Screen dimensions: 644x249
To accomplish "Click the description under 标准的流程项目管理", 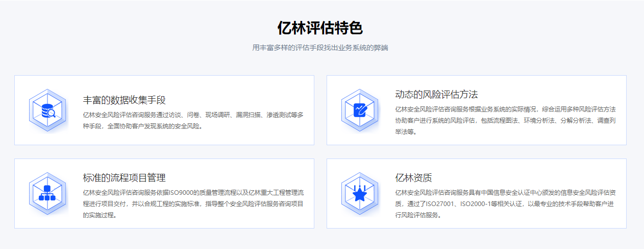I will click(193, 203).
